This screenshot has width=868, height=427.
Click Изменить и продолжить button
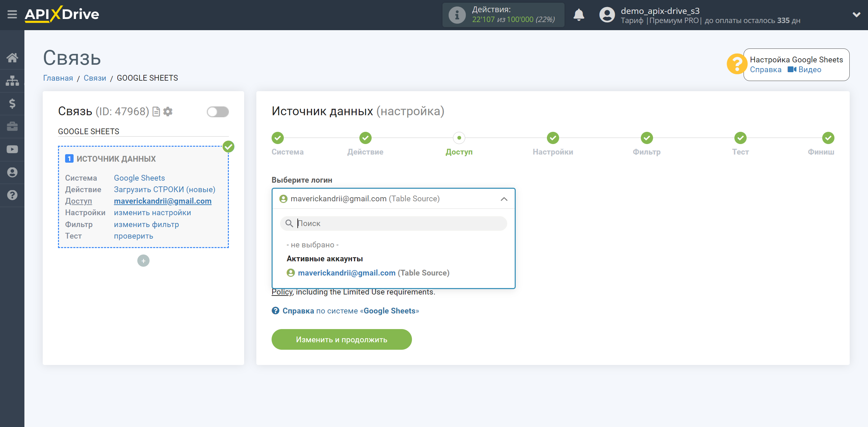point(342,340)
